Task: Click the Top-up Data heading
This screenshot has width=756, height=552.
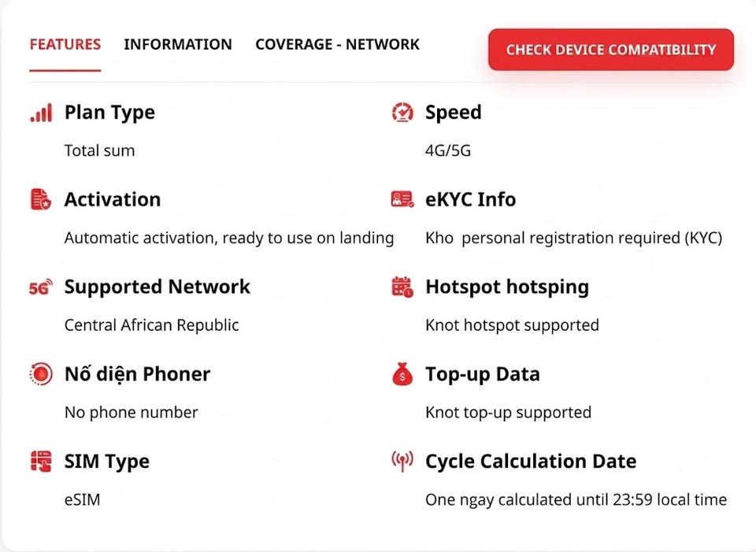Action: (483, 374)
